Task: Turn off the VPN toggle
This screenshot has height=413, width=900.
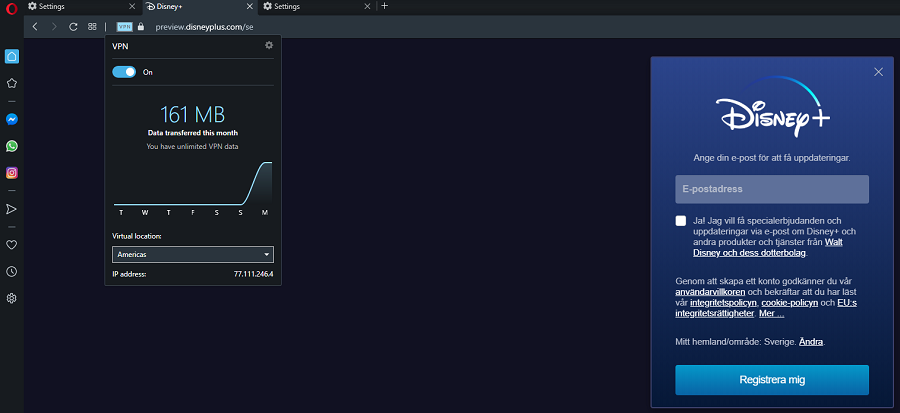Action: click(124, 72)
